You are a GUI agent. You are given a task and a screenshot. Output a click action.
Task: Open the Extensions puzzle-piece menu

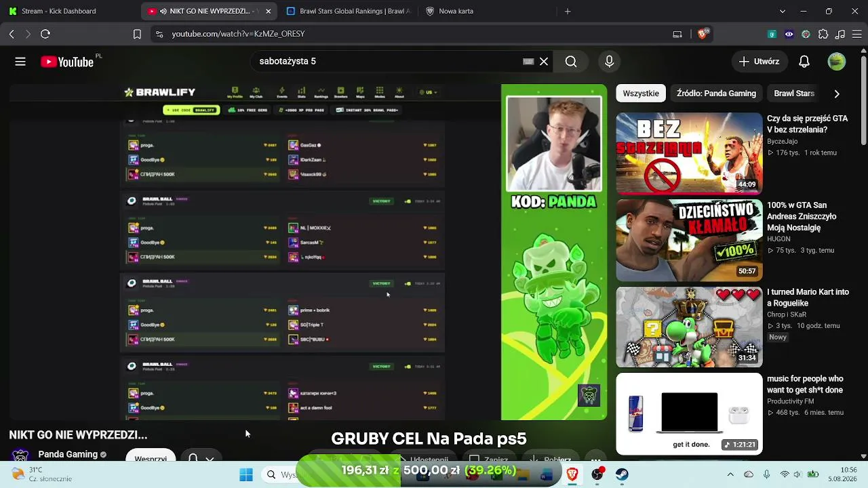click(823, 34)
